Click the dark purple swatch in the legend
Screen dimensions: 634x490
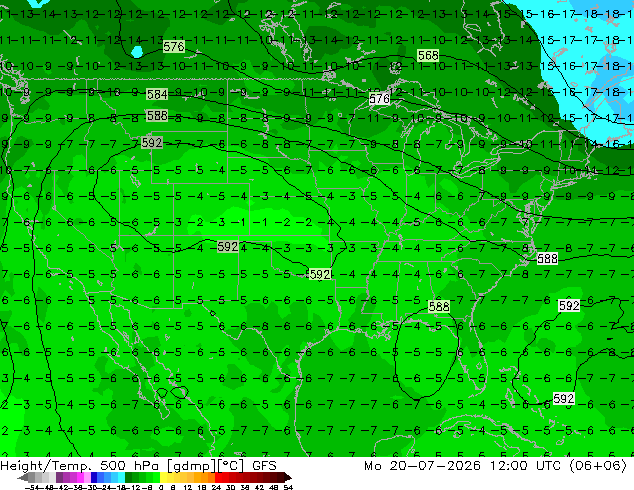[x=59, y=477]
